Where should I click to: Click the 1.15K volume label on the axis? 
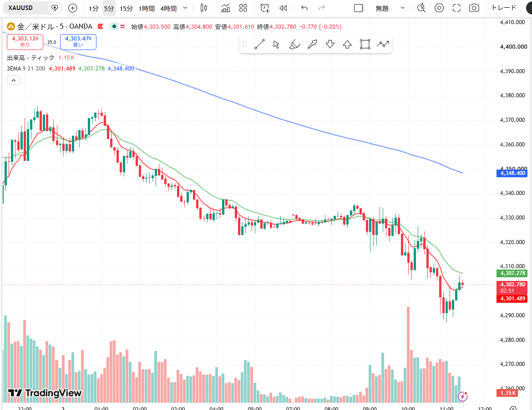tap(507, 393)
